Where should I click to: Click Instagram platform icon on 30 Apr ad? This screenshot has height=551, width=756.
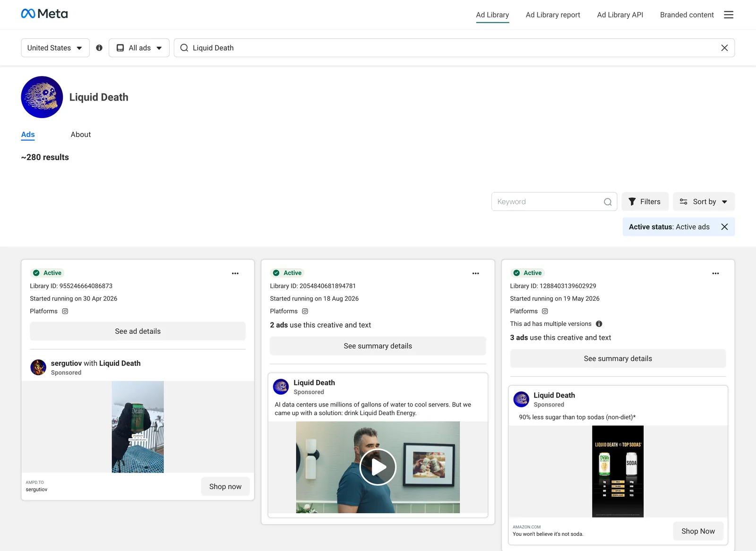[x=65, y=311]
